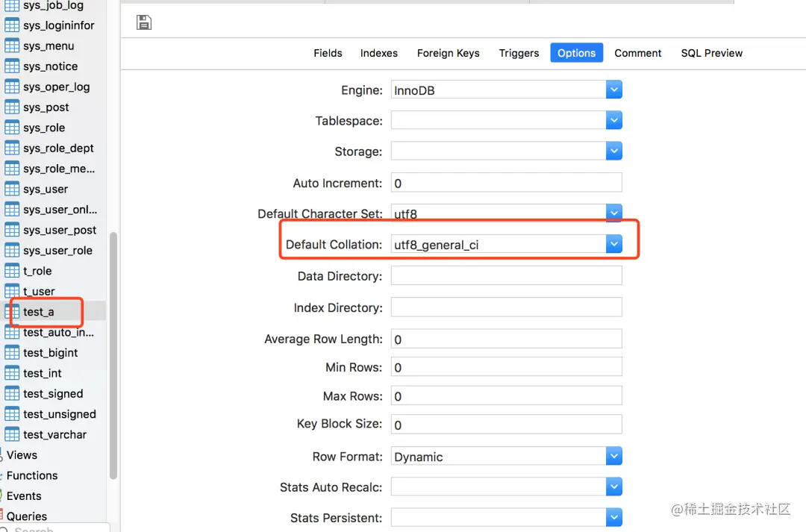Open the Row Format dropdown

613,456
